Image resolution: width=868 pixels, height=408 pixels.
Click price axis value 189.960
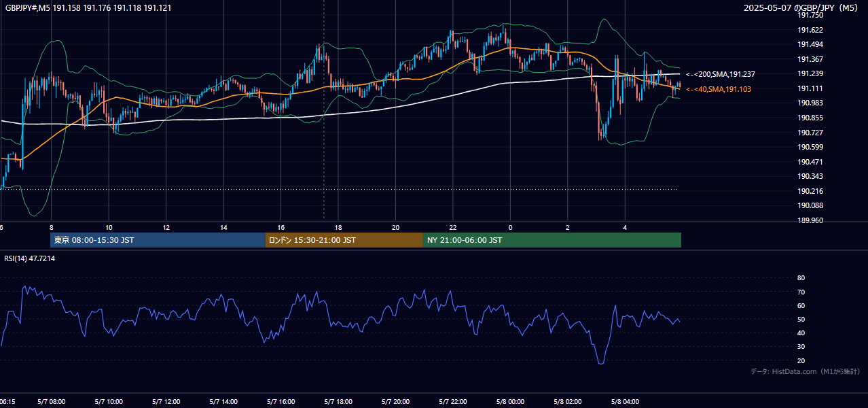(810, 220)
